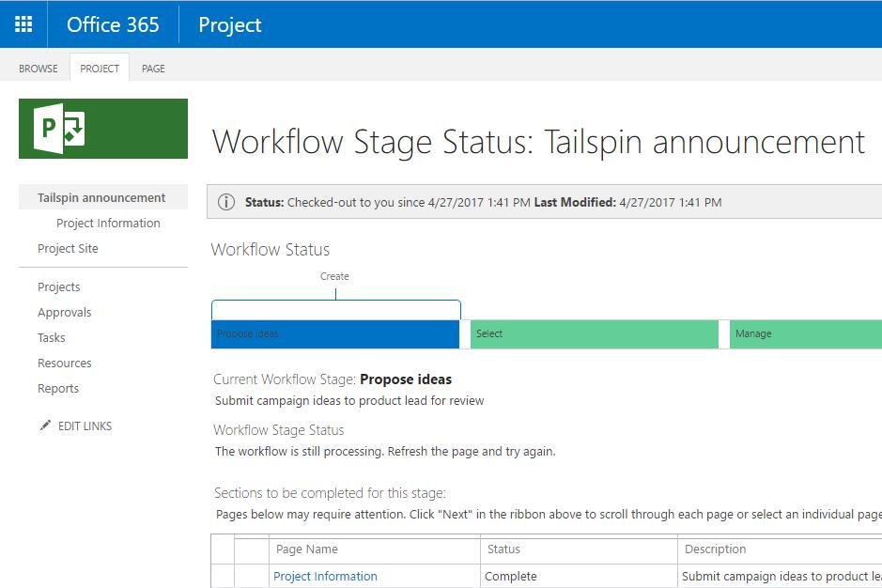The width and height of the screenshot is (882, 588).
Task: Click the 'workflow is still processing' message
Action: pyautogui.click(x=385, y=451)
